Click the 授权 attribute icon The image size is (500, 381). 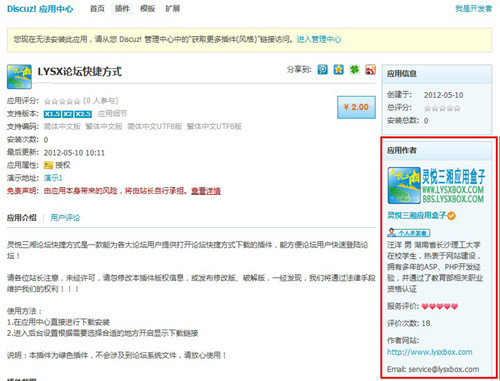[x=48, y=165]
